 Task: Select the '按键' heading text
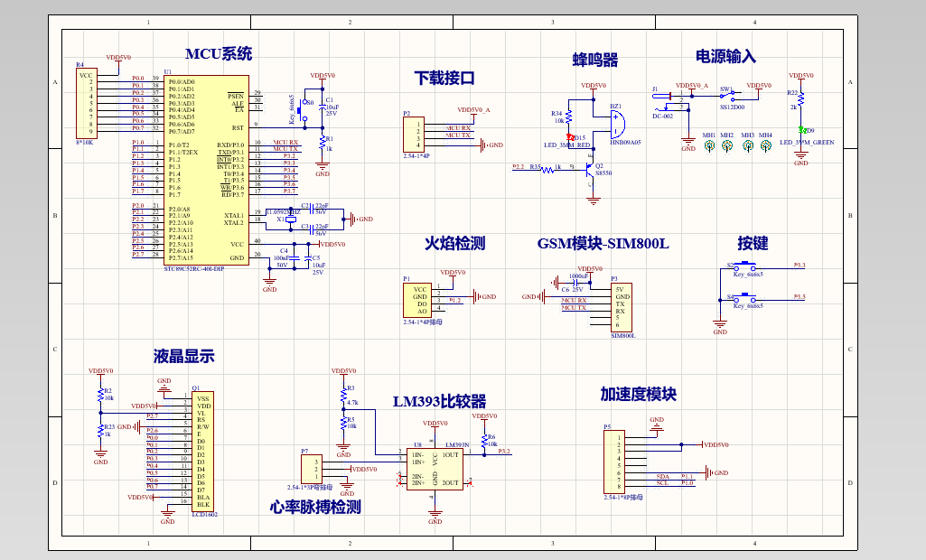753,243
